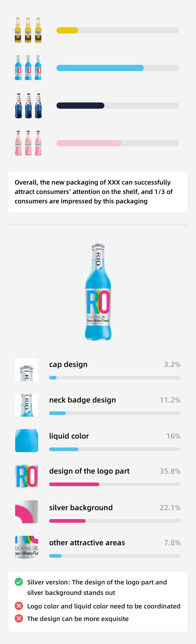Click the overall packaging summary text box
This screenshot has height=644, width=196.
point(98,192)
